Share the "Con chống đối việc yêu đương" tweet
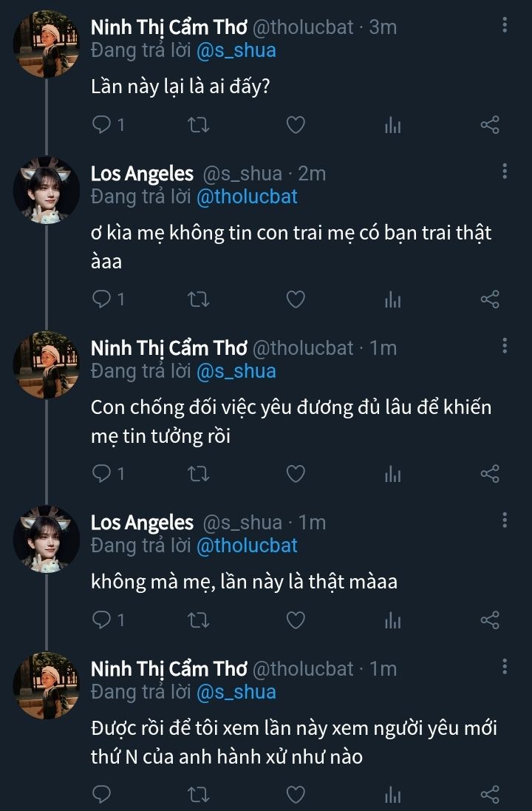Image resolution: width=532 pixels, height=811 pixels. (490, 474)
